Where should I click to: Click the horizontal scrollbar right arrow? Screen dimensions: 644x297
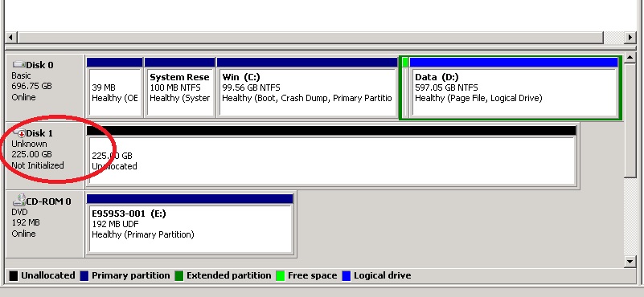click(x=630, y=38)
